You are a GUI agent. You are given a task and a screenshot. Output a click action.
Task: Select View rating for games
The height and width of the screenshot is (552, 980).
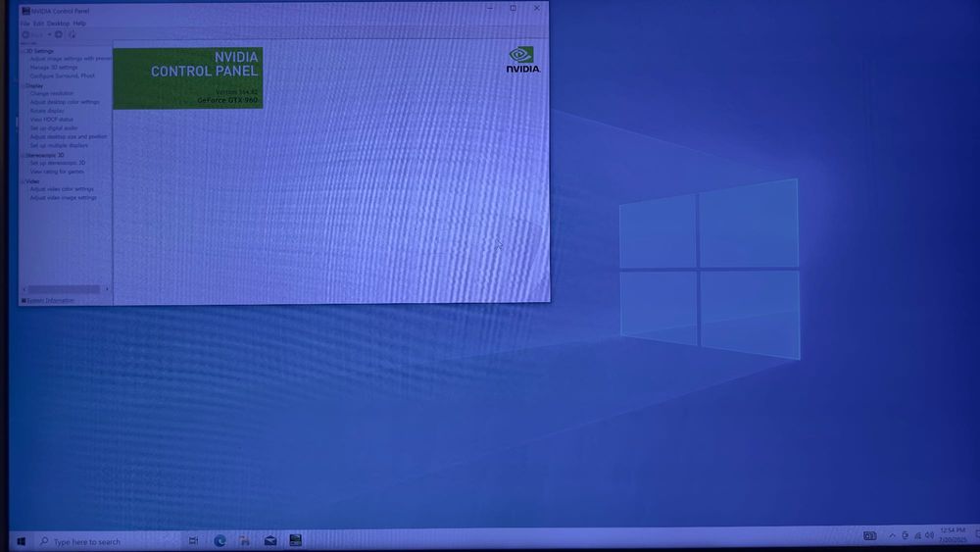(x=57, y=172)
